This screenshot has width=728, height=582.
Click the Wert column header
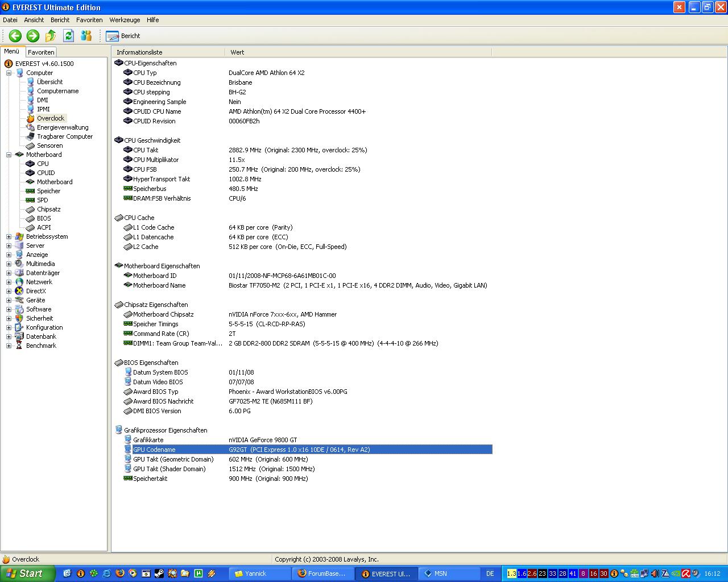pos(358,52)
